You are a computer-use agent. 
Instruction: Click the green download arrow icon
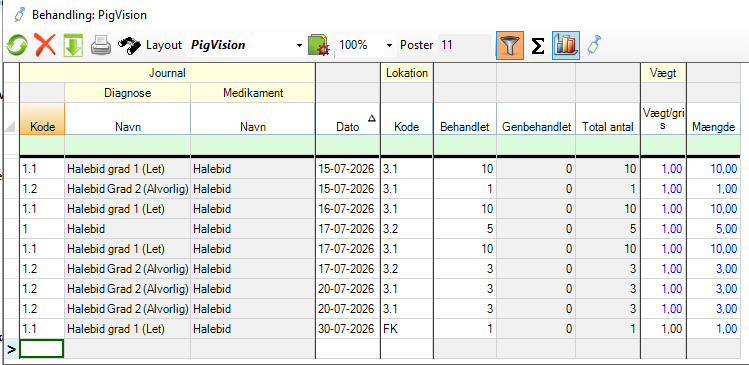[73, 46]
